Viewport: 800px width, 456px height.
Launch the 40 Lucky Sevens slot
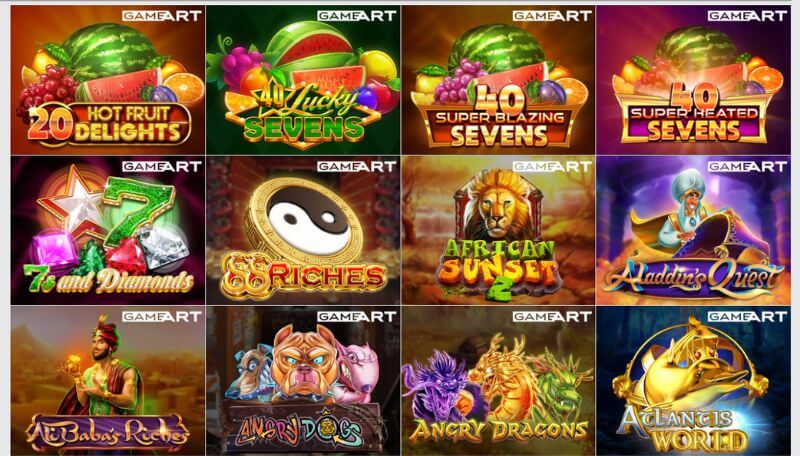click(x=303, y=80)
